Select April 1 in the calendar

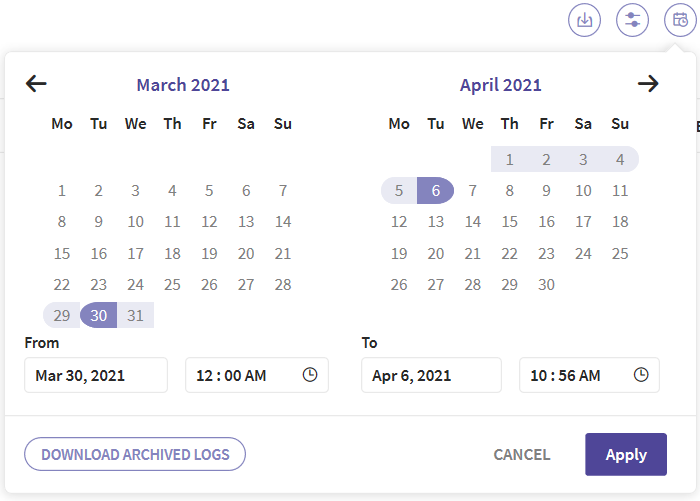[509, 159]
